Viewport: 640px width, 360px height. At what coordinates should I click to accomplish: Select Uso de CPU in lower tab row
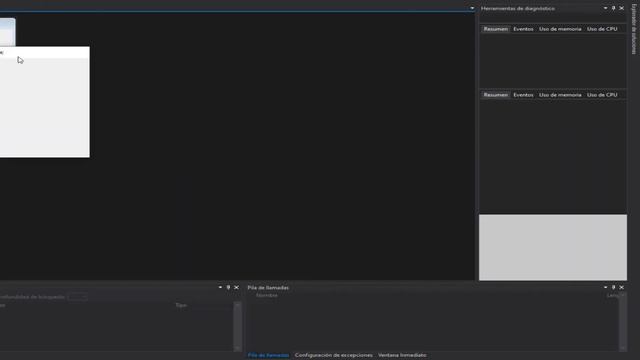[602, 95]
